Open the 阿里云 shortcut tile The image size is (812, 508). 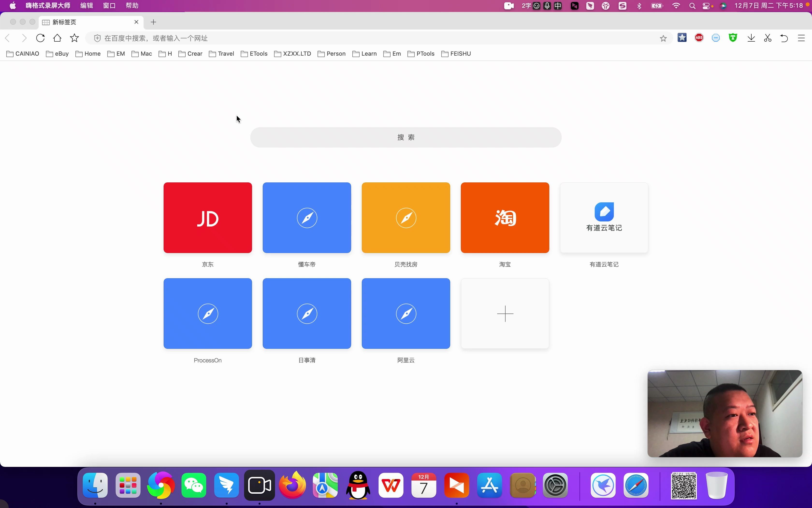406,314
